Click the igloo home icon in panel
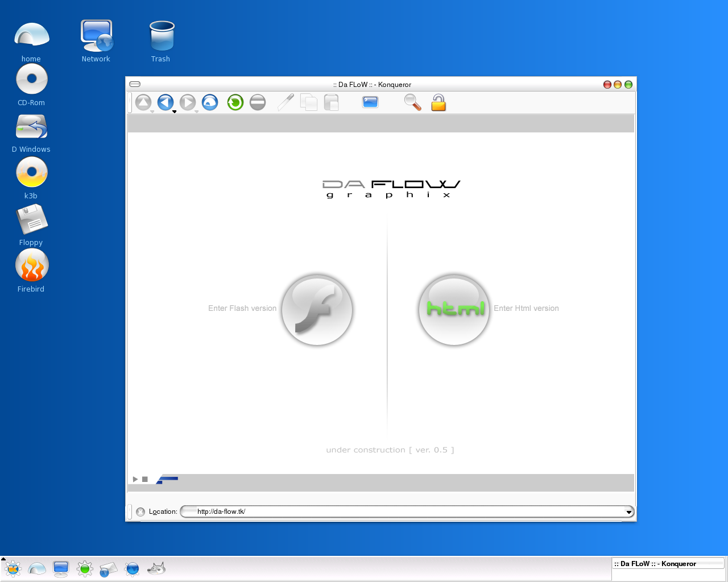728x582 pixels. (37, 568)
